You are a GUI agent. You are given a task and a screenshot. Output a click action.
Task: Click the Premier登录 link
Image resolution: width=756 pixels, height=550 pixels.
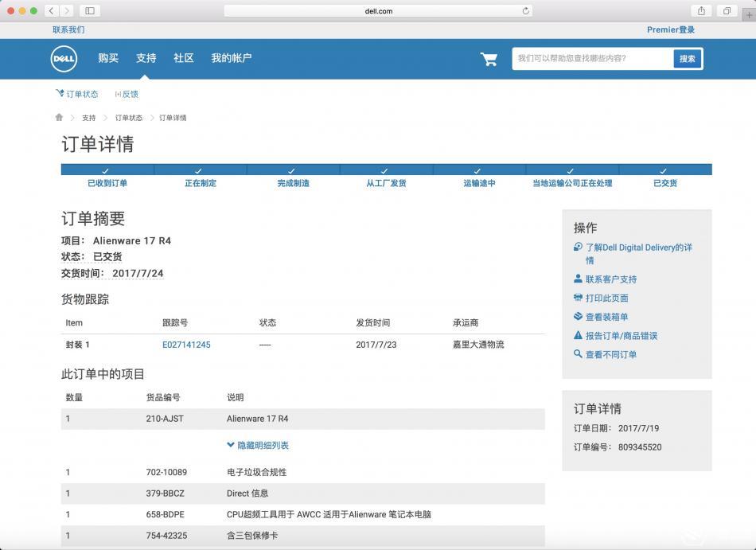[671, 29]
